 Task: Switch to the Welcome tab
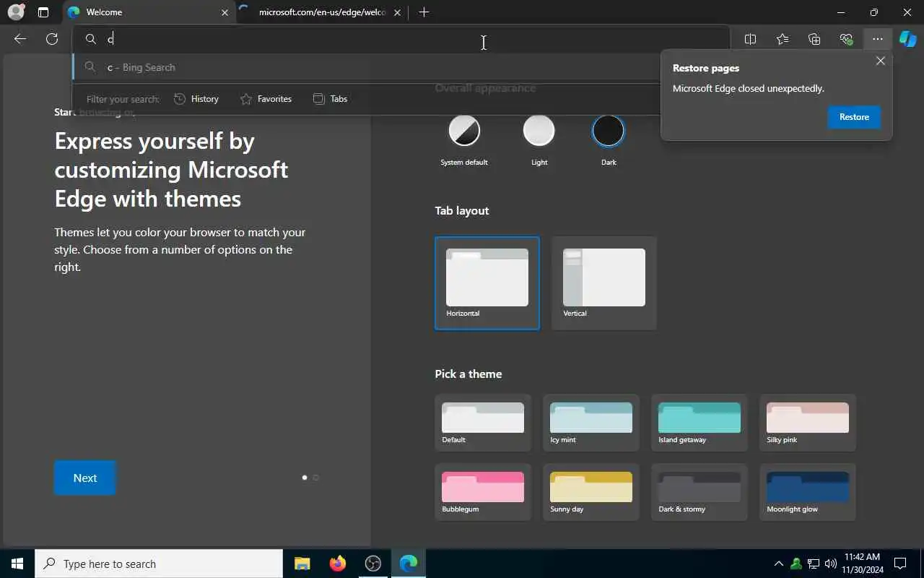148,12
